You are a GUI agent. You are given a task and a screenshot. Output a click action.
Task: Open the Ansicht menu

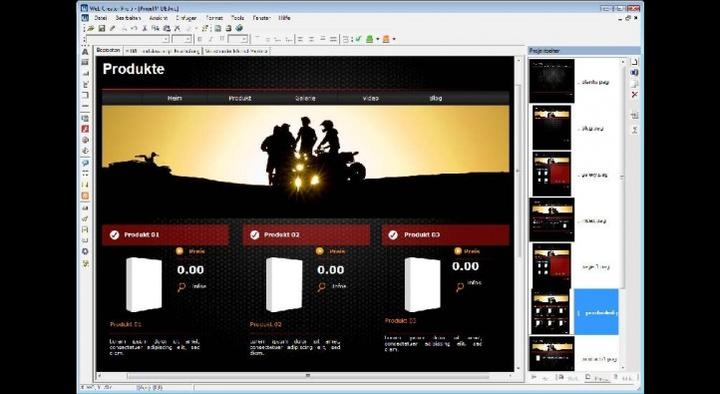click(x=158, y=18)
